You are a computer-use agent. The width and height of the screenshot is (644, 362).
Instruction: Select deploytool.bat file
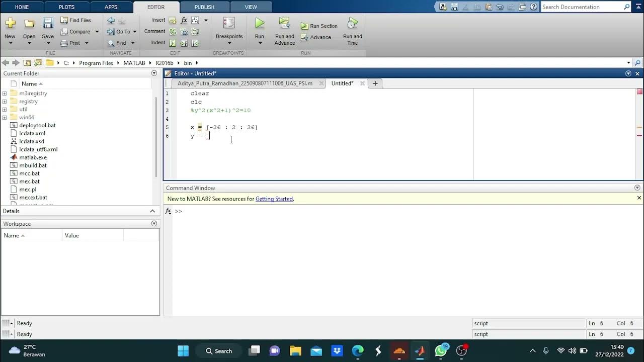pyautogui.click(x=37, y=125)
